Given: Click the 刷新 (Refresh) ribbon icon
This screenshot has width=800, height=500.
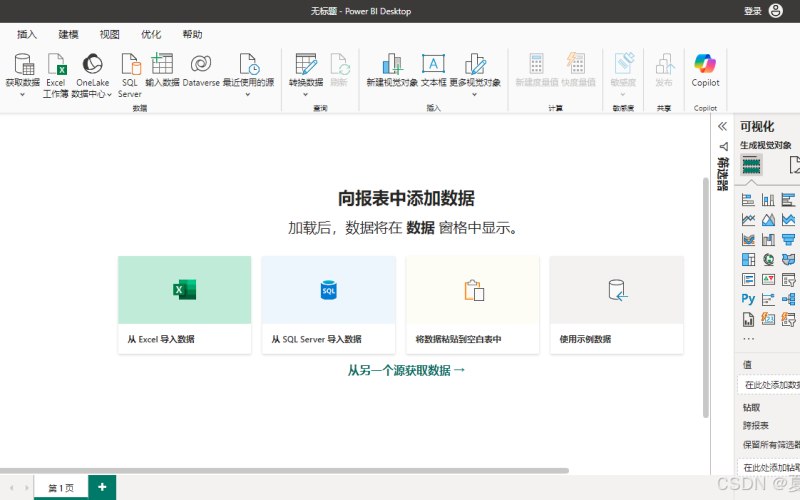Looking at the screenshot, I should point(339,64).
